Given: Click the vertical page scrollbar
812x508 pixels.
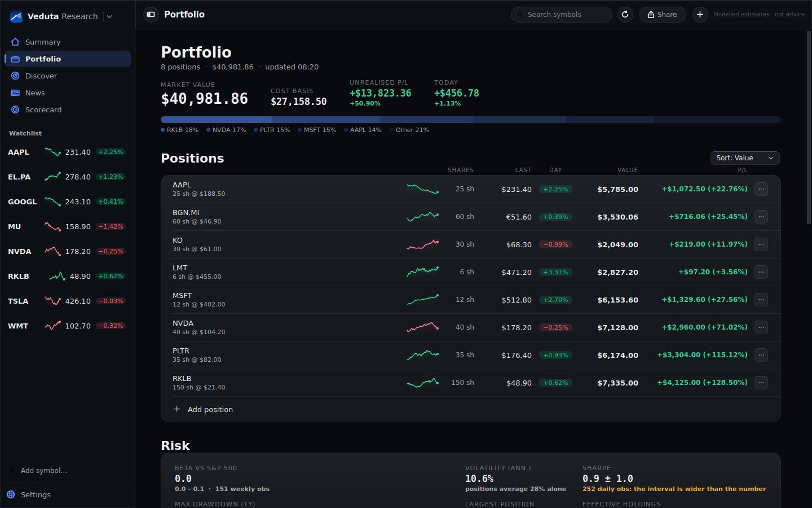Looking at the screenshot, I should tap(809, 127).
